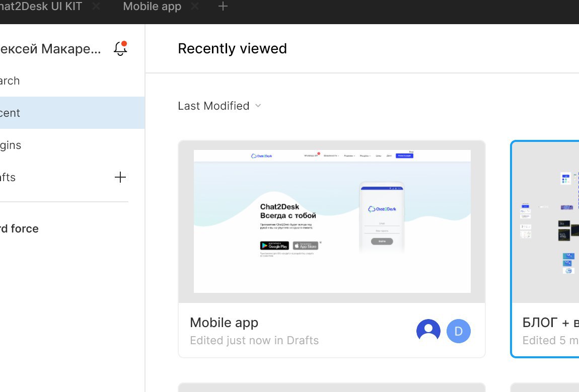Click the blue user avatar on Mobile app card
579x392 pixels.
pos(428,331)
